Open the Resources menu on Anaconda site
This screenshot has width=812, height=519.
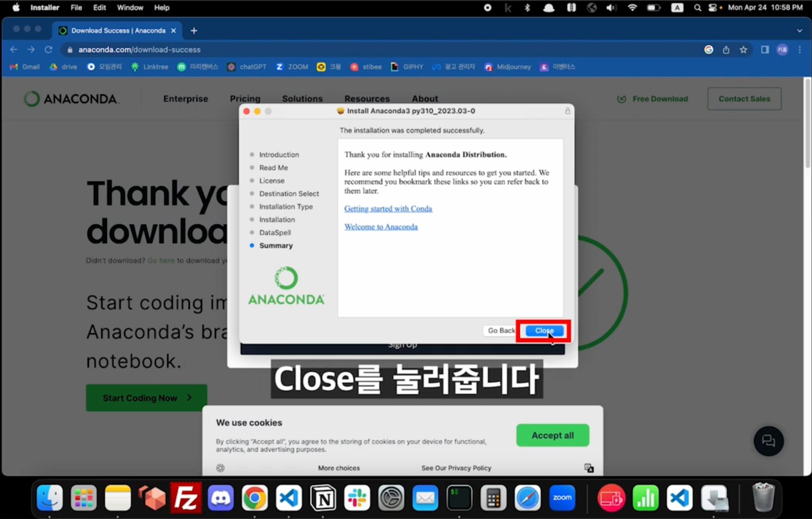[367, 98]
